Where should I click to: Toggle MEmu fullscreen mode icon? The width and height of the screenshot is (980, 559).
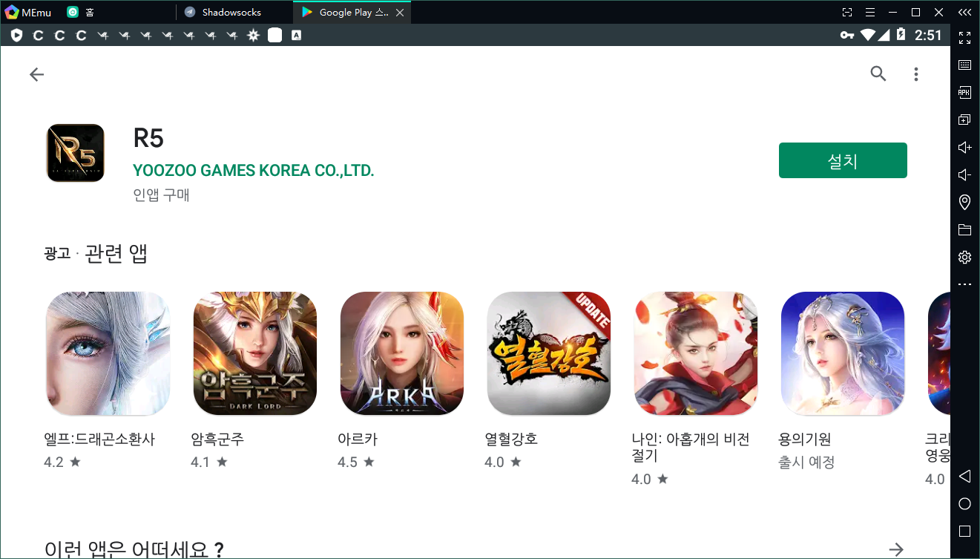coord(964,37)
